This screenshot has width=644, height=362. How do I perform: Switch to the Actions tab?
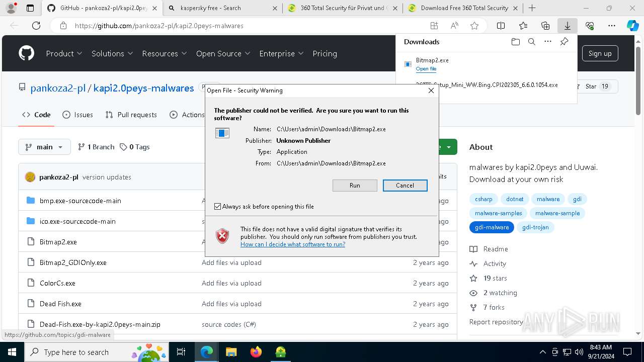[x=187, y=115]
